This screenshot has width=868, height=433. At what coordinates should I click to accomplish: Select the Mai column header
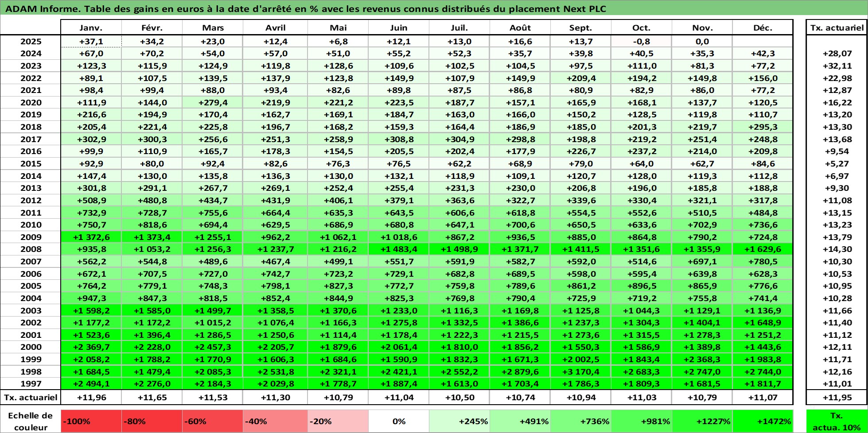point(338,27)
